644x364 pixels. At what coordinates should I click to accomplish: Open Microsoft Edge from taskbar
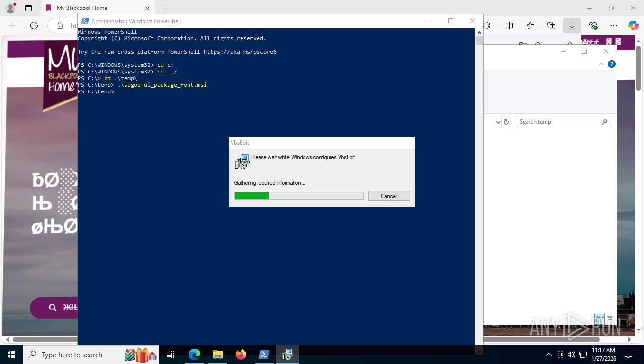coord(195,354)
